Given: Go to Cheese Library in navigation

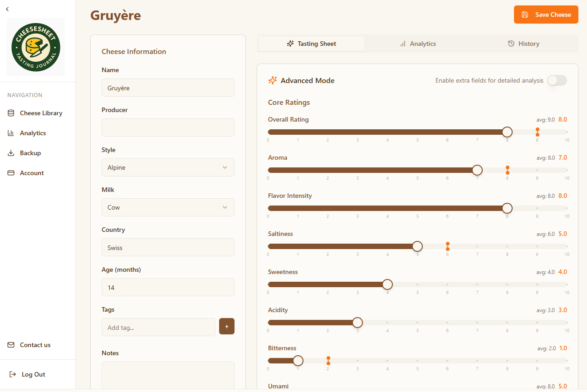Looking at the screenshot, I should point(38,113).
